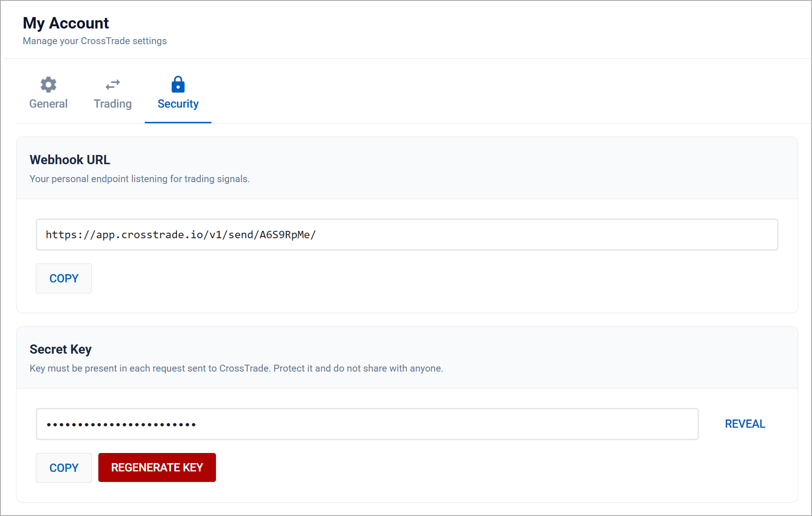Click the secret key warning message
Viewport: 812px width, 516px height.
point(236,368)
